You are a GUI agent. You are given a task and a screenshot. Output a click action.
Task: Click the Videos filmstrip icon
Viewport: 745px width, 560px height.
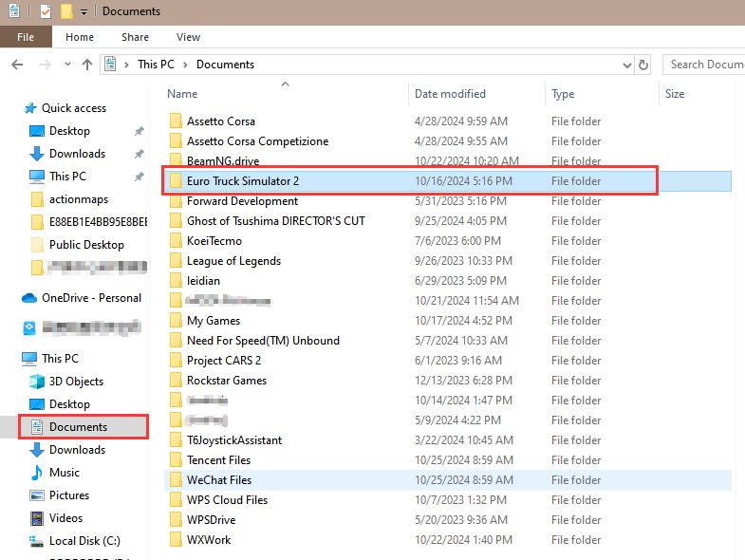coord(37,518)
